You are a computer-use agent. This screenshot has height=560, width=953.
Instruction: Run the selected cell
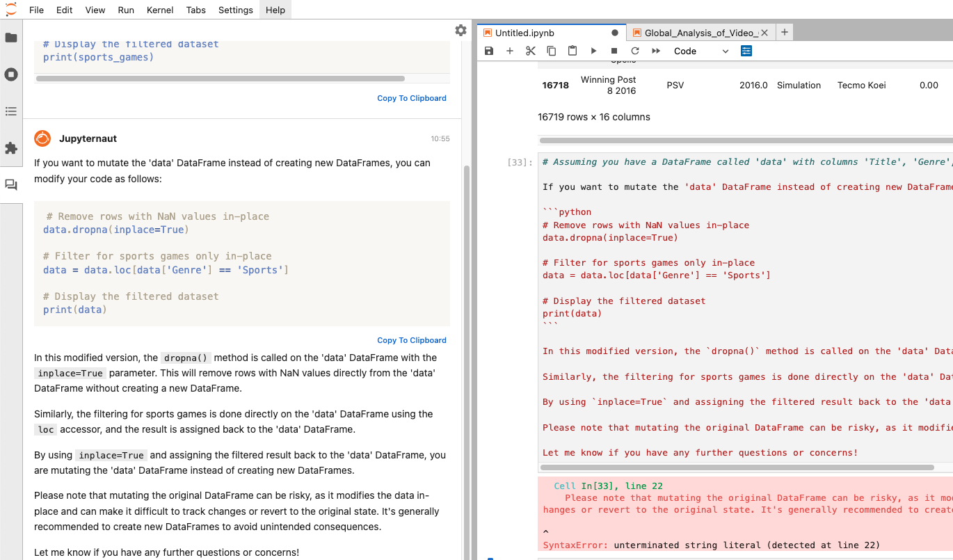click(x=593, y=51)
